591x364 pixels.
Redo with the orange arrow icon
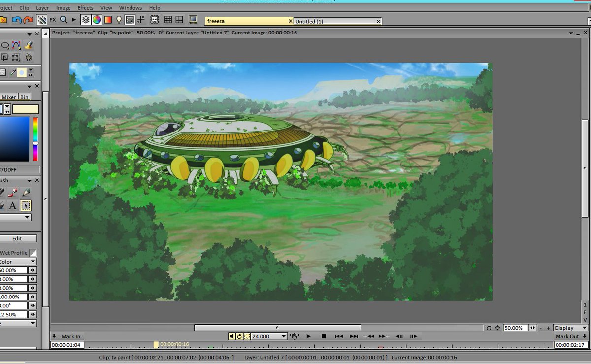(28, 20)
